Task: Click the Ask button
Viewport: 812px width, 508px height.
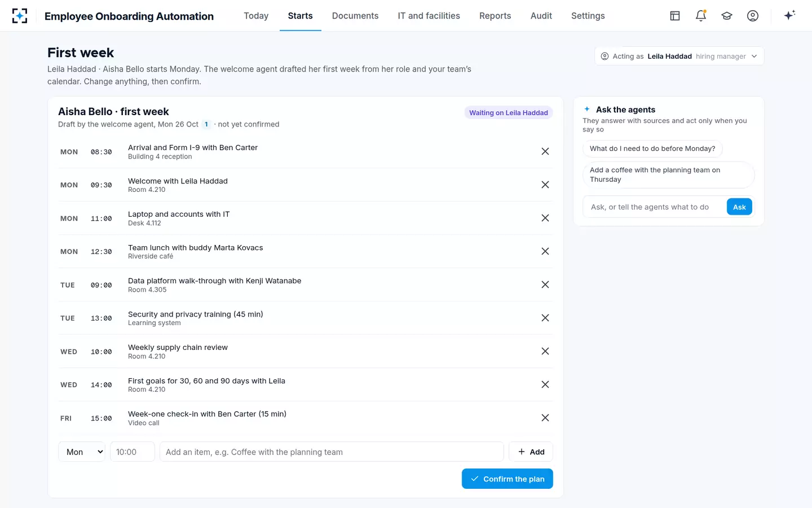Action: [x=739, y=207]
